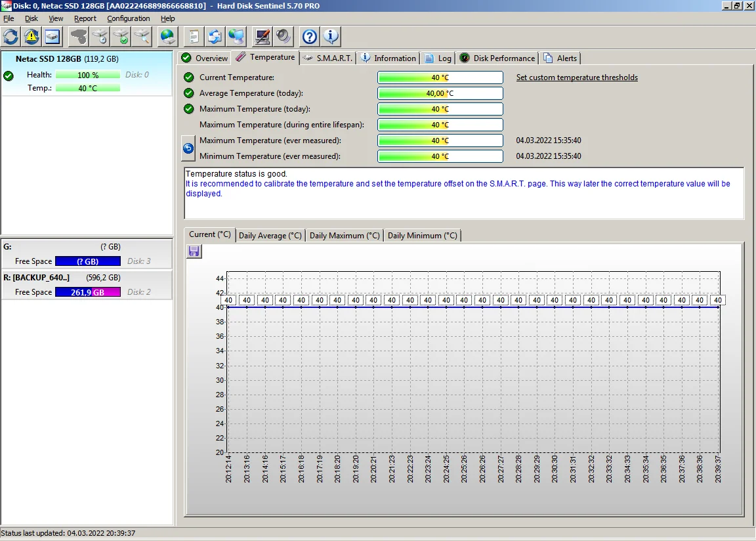Switch to the Disk Performance tab
This screenshot has height=541, width=756.
click(497, 58)
